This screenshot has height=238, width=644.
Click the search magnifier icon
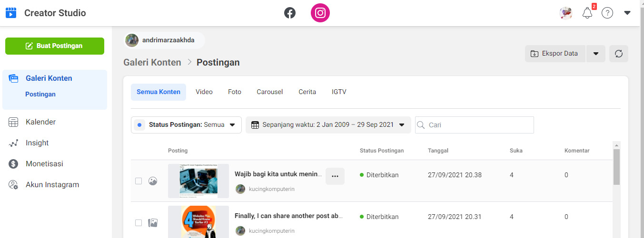421,125
